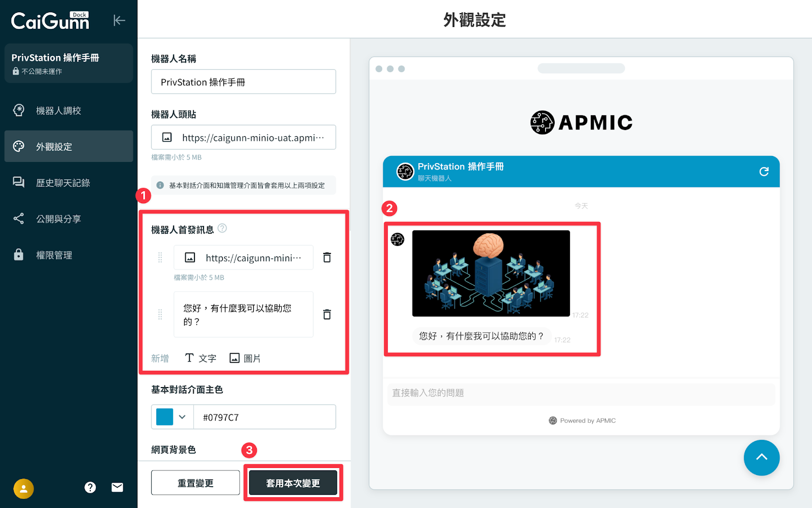Add a new 文字 greeting message

pos(200,358)
